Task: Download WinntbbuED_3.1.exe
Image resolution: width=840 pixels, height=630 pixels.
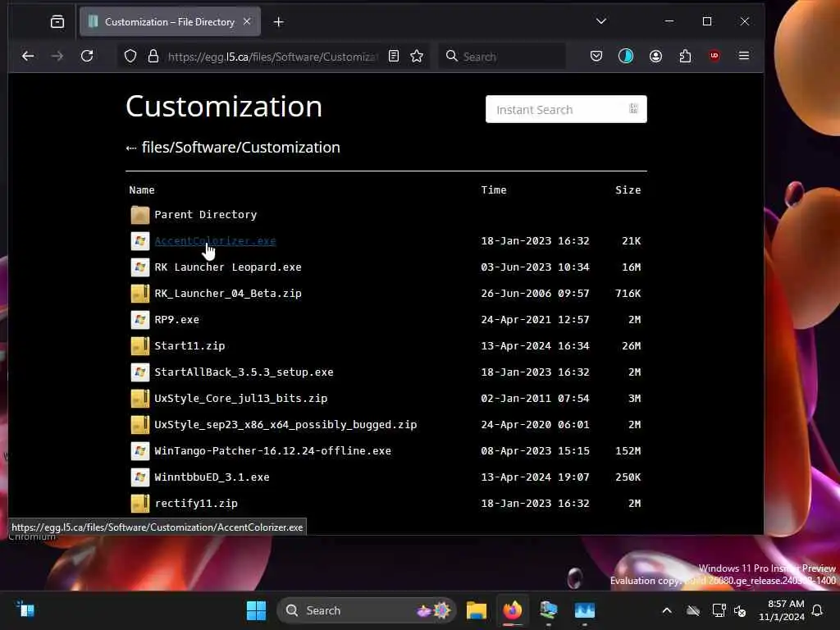Action: 212,477
